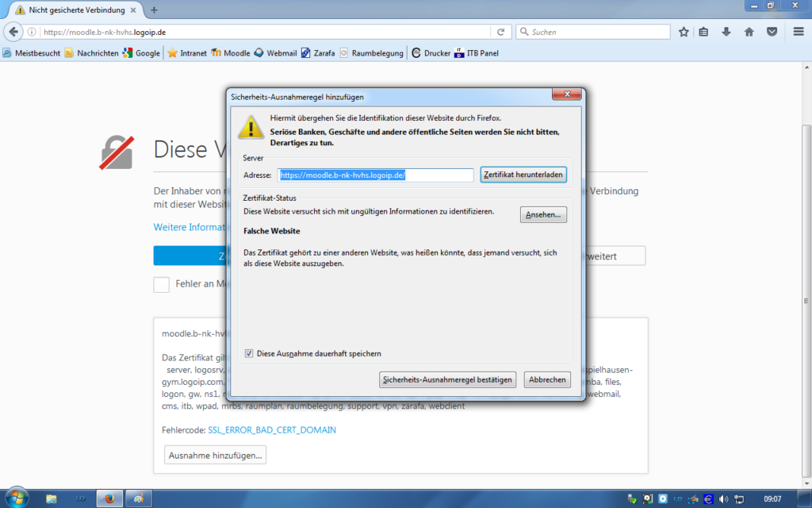Click the Adresse field in the dialog
This screenshot has width=812, height=508.
click(375, 175)
